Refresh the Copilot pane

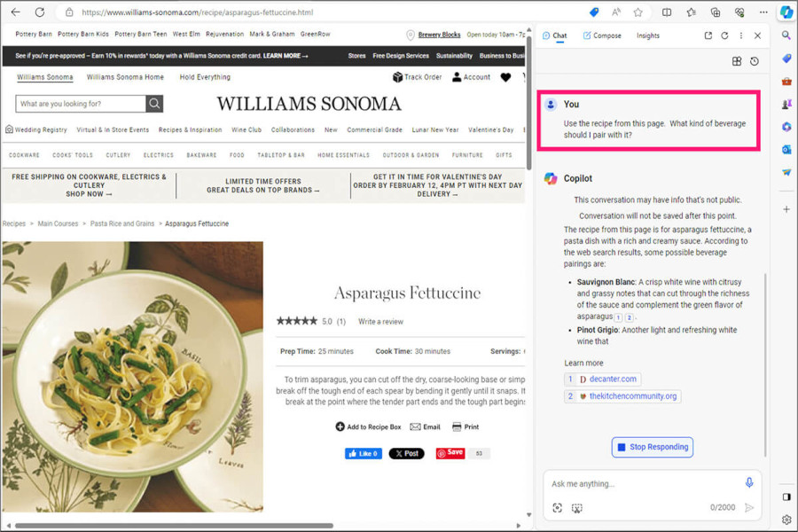pyautogui.click(x=724, y=35)
